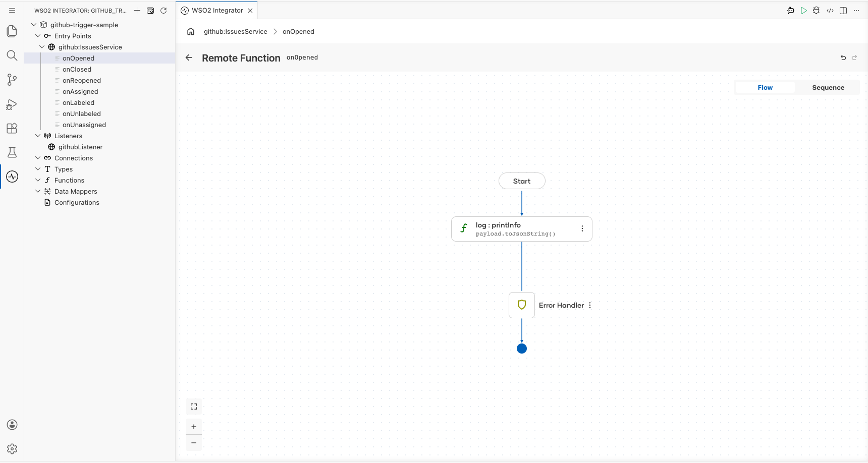Collapse the github-trigger-sample project

[x=34, y=25]
